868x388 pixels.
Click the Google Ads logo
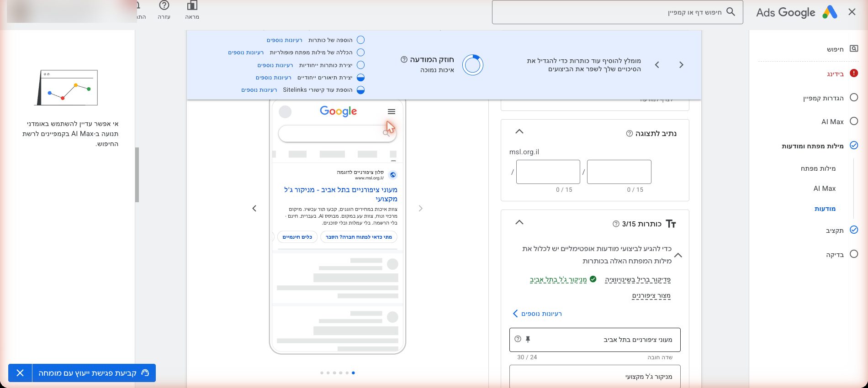830,12
